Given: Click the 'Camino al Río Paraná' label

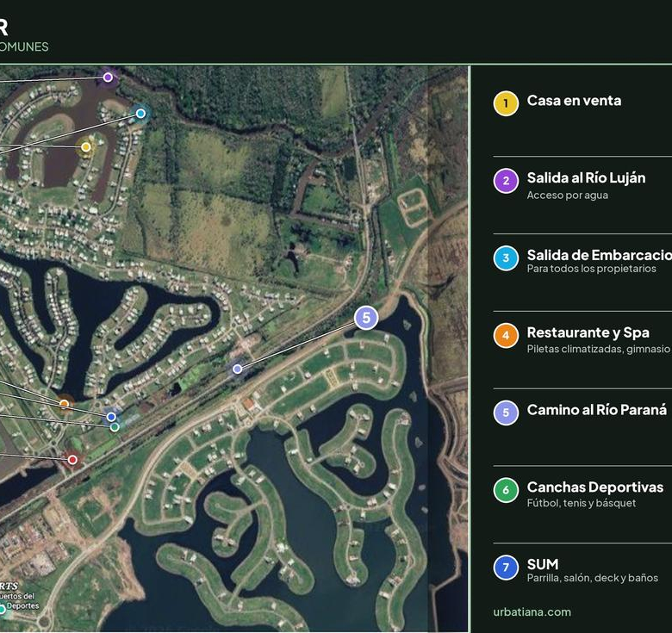Looking at the screenshot, I should point(597,410).
